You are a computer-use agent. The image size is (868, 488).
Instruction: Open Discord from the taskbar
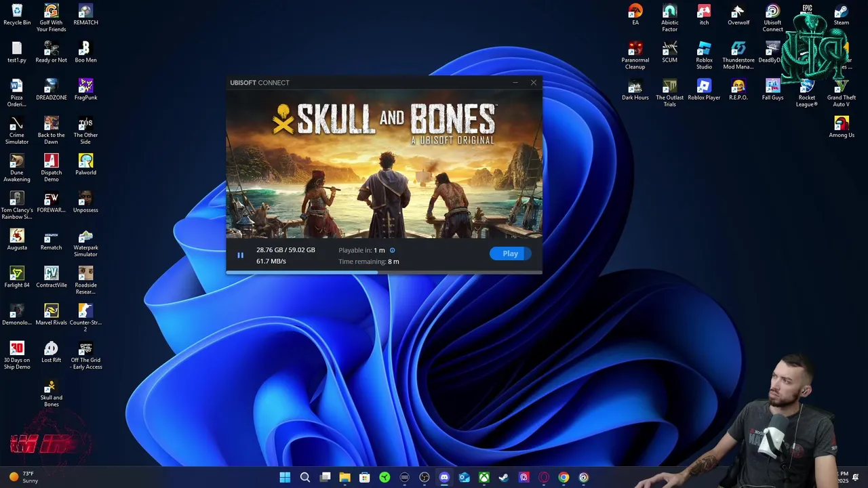pos(444,477)
